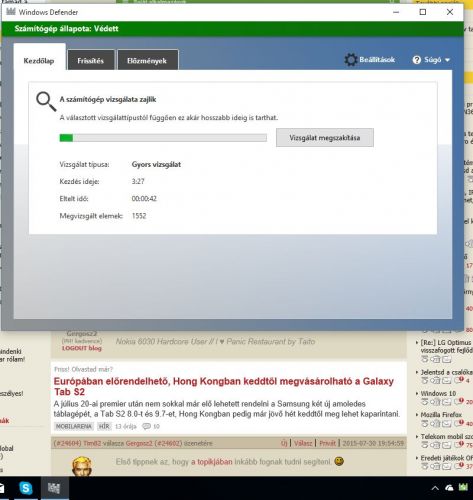Click envelope icon under Telekom mobil topic
Viewport: 473px width, 500px height.
[x=447, y=445]
